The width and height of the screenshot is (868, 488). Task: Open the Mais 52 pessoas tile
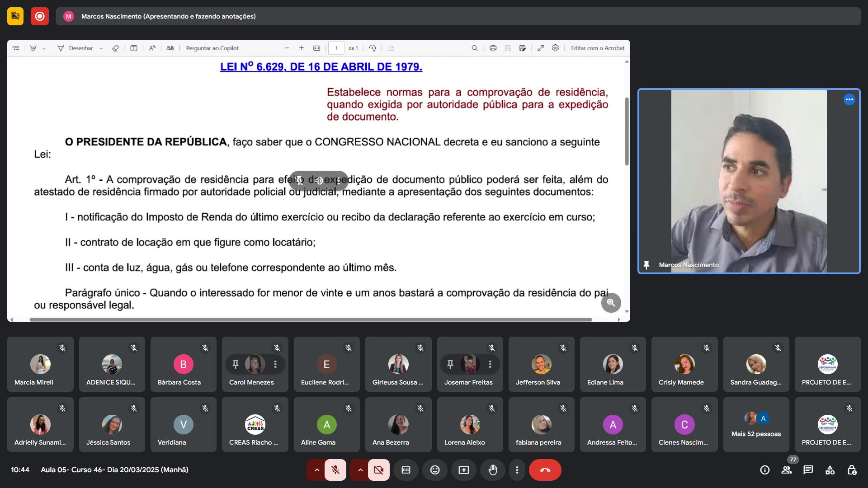(756, 425)
